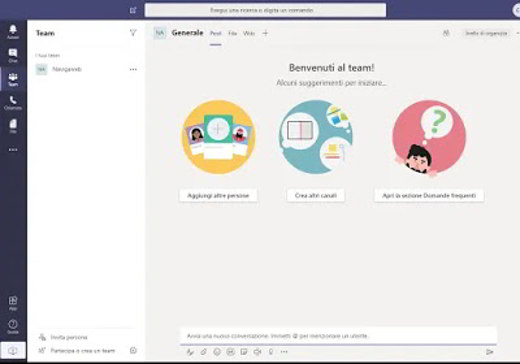The width and height of the screenshot is (520, 364).
Task: Switch to the Post tab
Action: tap(216, 33)
